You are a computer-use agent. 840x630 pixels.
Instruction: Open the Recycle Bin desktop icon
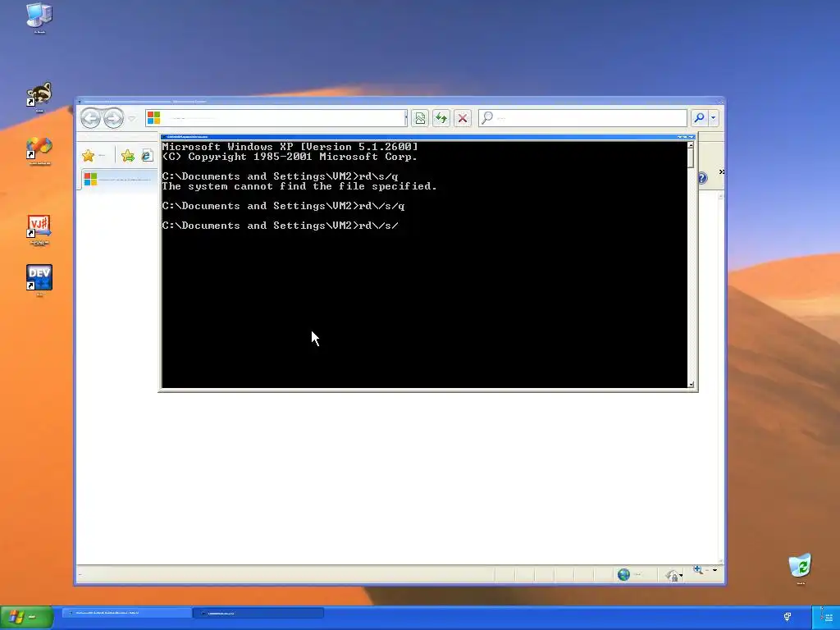click(801, 568)
